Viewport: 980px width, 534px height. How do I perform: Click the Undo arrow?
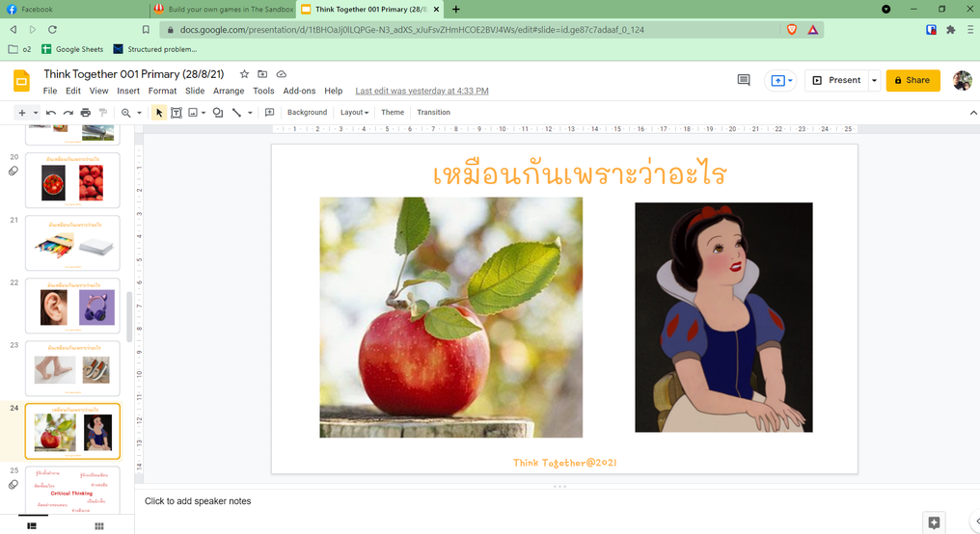50,113
